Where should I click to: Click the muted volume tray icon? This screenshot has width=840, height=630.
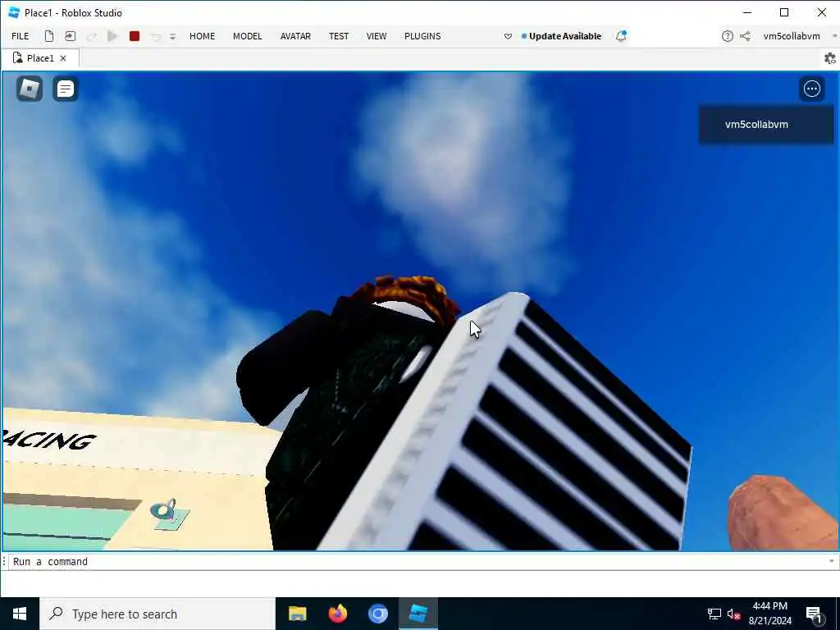pyautogui.click(x=734, y=614)
